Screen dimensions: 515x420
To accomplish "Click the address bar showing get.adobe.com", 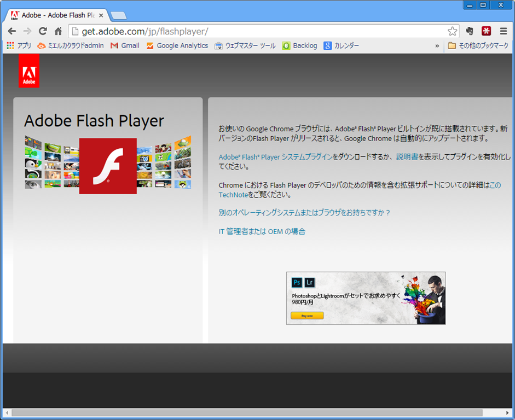I will coord(264,31).
